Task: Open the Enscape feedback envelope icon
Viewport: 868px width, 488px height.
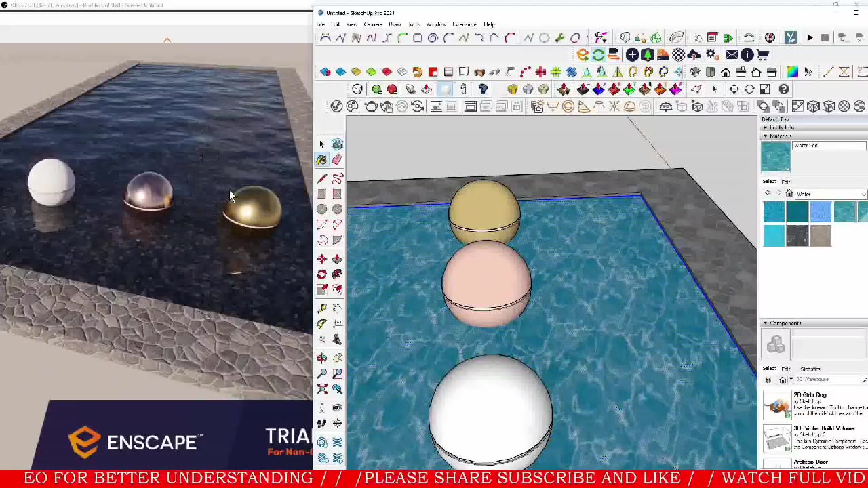Action: [731, 55]
